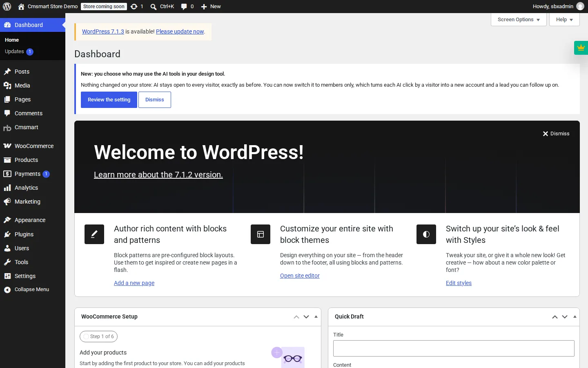Click the Step 1 of 6 progress pill
Image resolution: width=588 pixels, height=368 pixels.
tap(99, 337)
